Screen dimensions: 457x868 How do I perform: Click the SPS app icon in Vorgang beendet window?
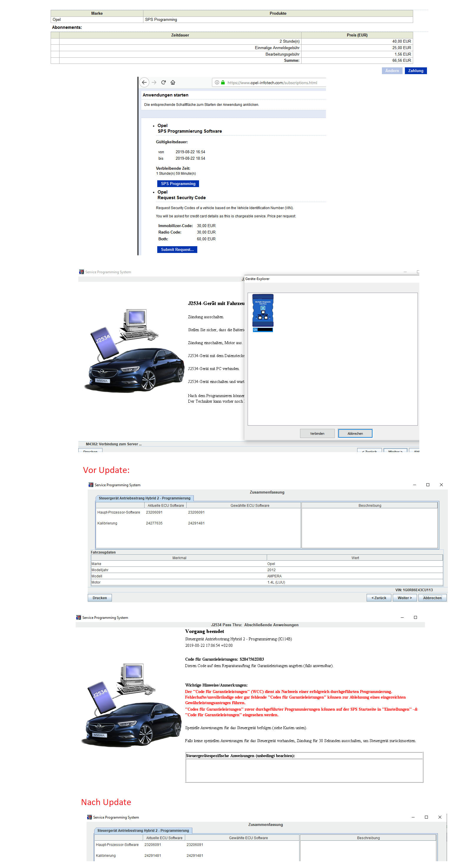[x=79, y=617]
